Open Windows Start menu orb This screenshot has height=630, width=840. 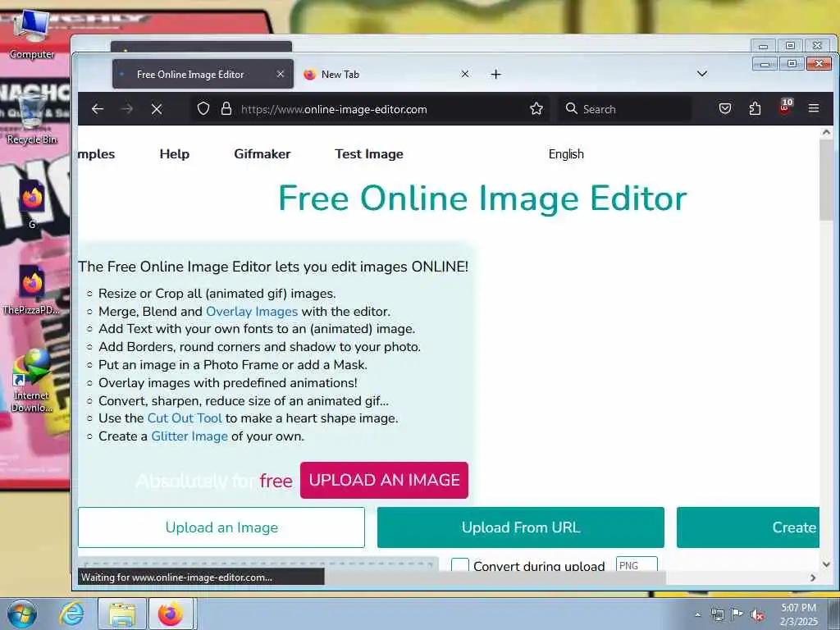click(x=22, y=614)
